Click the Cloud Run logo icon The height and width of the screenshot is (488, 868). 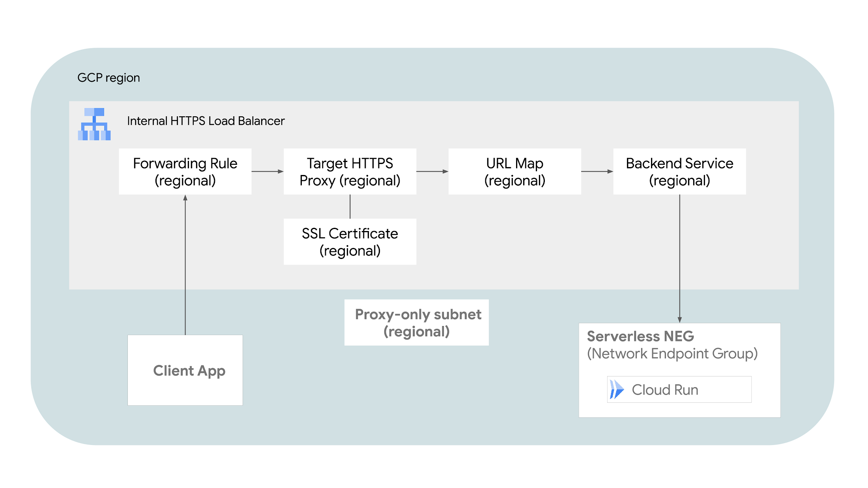(x=616, y=389)
